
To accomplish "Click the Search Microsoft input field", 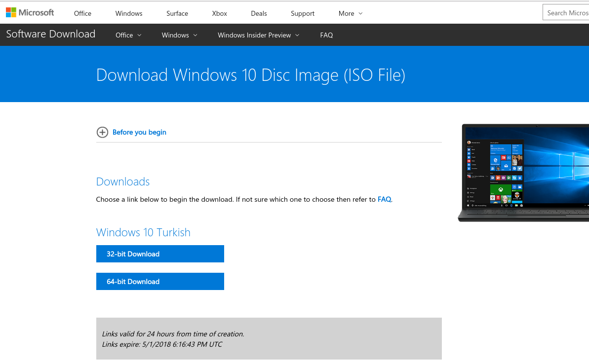I will 566,13.
